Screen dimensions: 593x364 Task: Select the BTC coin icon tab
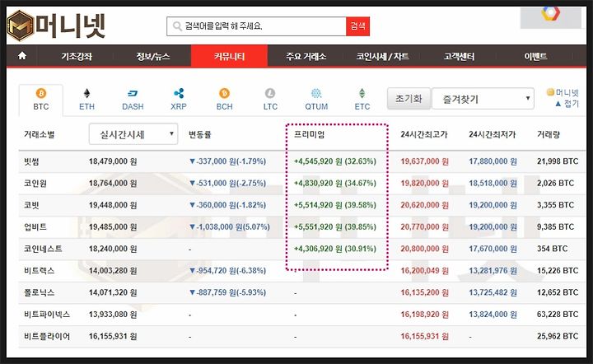[41, 93]
